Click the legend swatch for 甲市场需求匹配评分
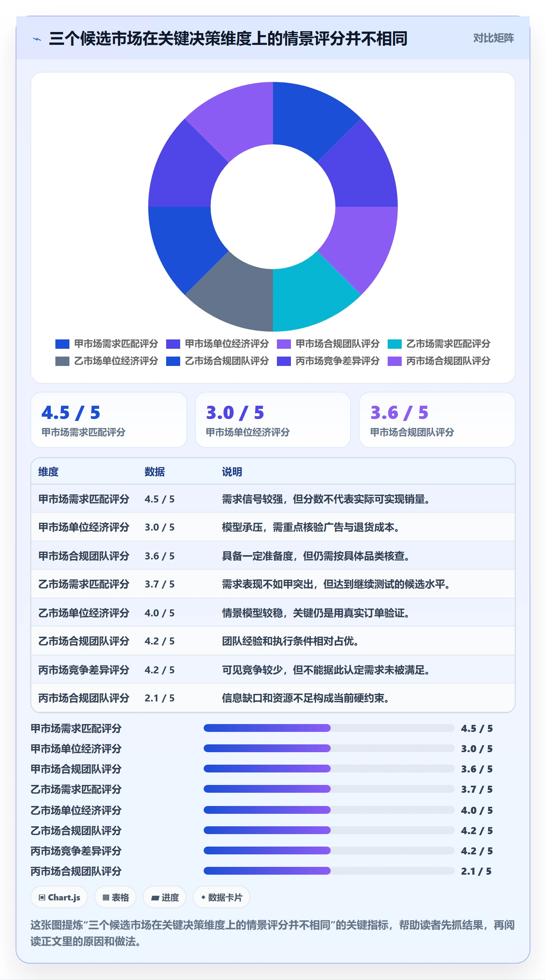The height and width of the screenshot is (980, 546). 62,344
